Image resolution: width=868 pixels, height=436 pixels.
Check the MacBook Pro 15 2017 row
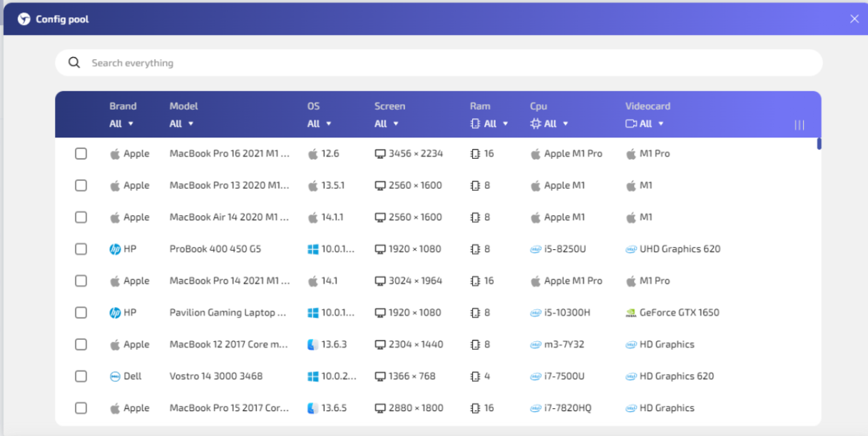tap(81, 408)
